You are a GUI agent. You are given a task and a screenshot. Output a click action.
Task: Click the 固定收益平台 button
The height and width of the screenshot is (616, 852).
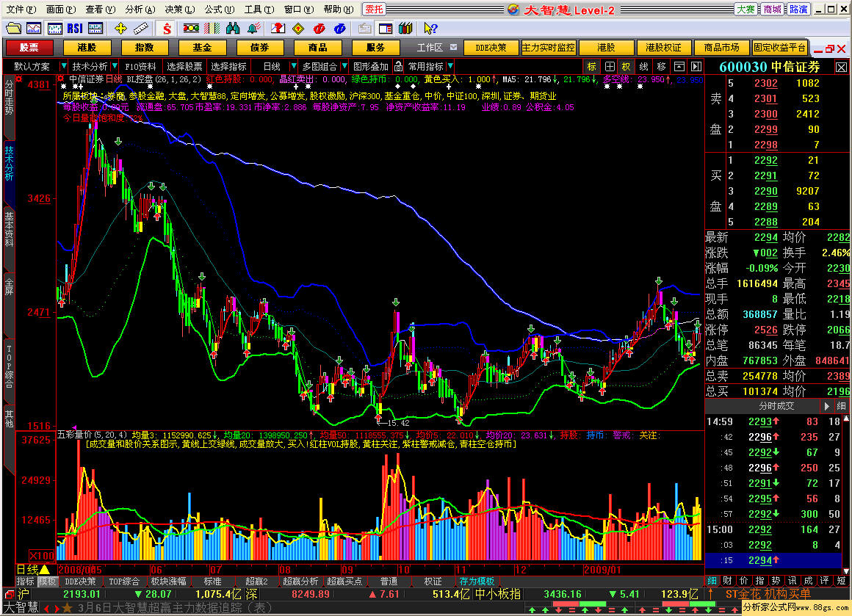tap(779, 47)
